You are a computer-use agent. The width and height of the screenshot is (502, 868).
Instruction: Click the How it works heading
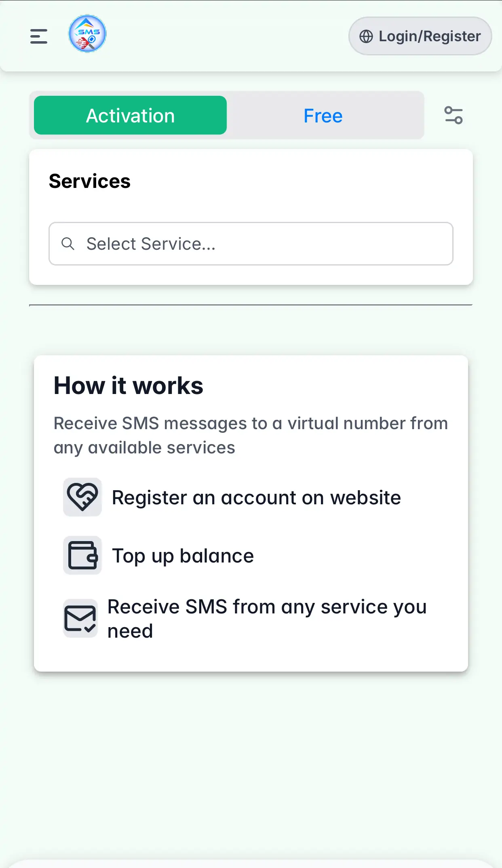tap(129, 386)
